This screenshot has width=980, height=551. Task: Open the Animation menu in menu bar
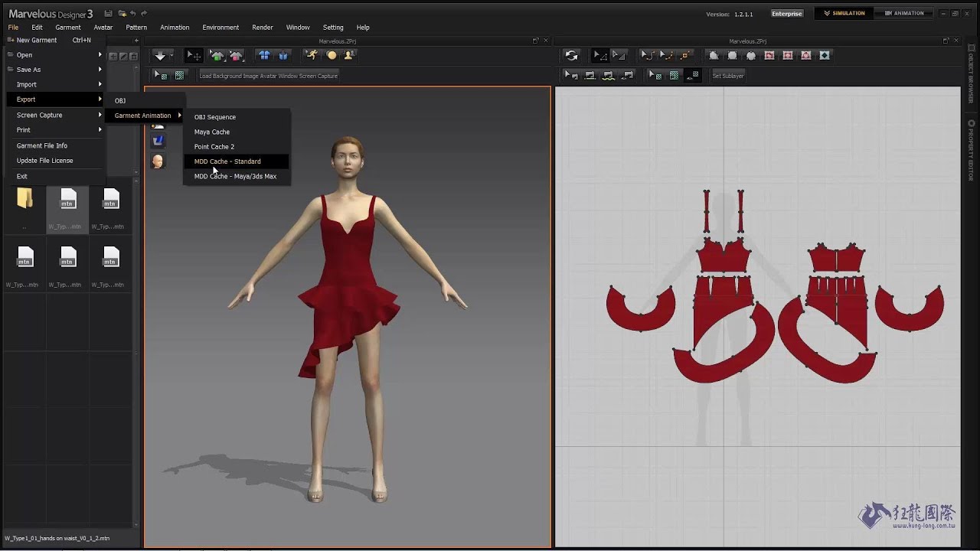click(x=175, y=27)
